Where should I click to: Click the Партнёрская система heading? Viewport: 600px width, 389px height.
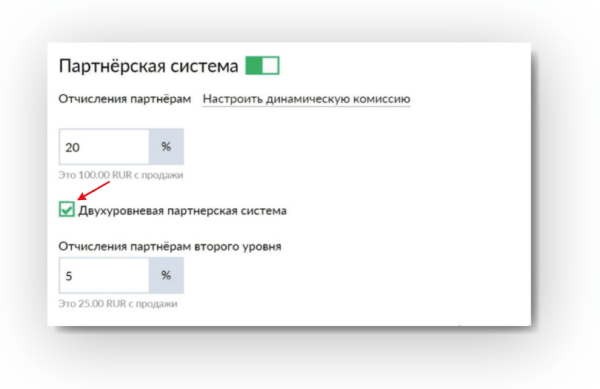pos(148,66)
